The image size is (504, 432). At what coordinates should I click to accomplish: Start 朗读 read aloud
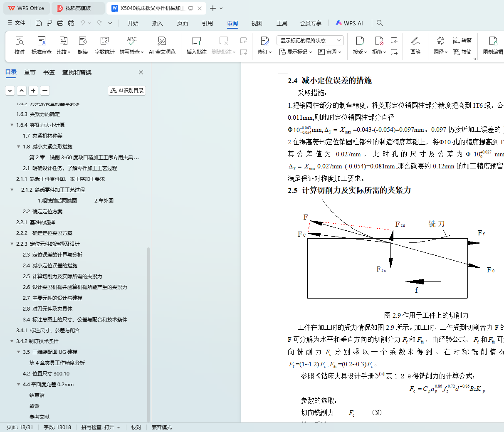pos(83,45)
